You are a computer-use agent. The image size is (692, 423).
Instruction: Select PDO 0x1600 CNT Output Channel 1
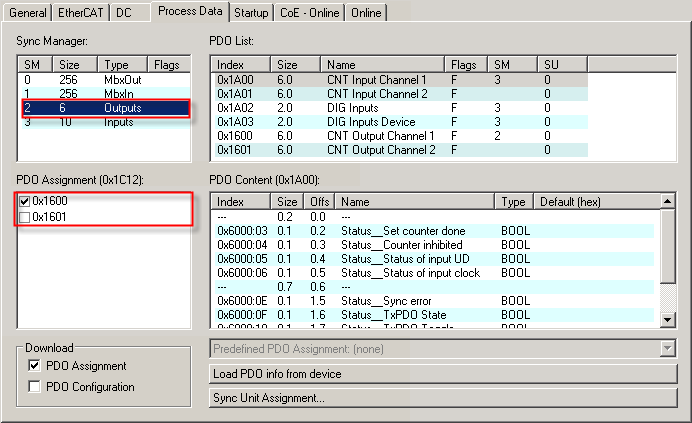401,136
